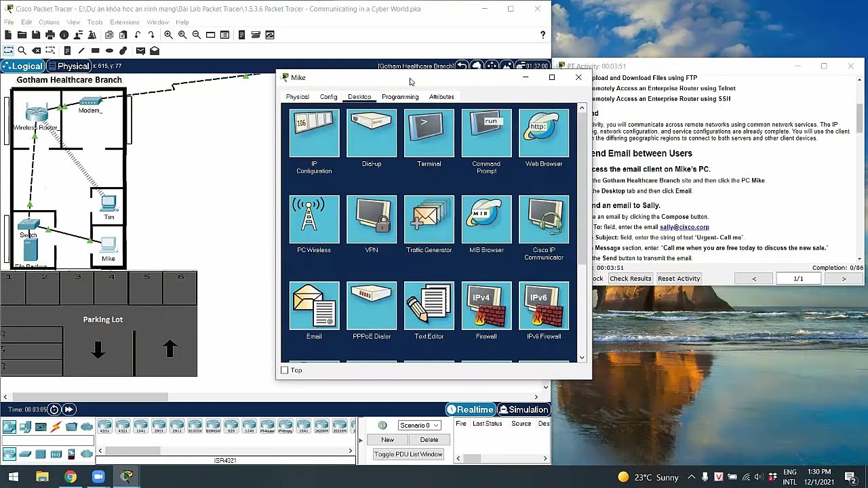Viewport: 868px width, 488px height.
Task: Click the sally@cisco.corp email link
Action: coord(684,227)
